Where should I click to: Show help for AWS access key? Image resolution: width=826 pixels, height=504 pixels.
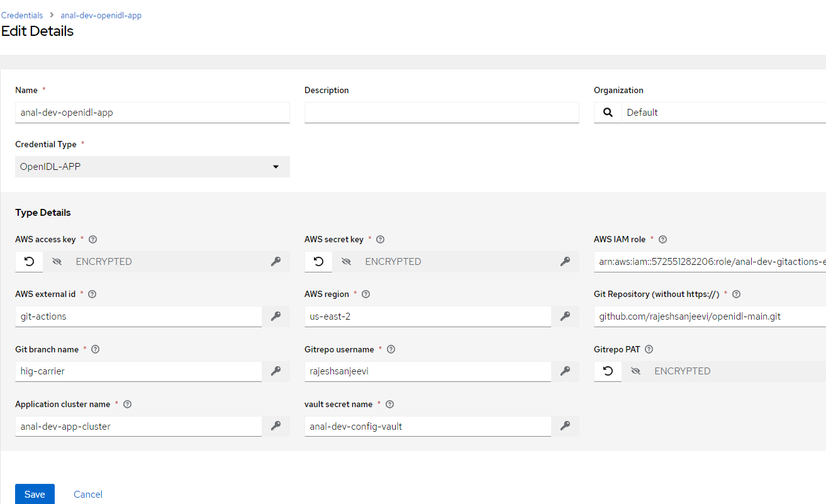93,240
